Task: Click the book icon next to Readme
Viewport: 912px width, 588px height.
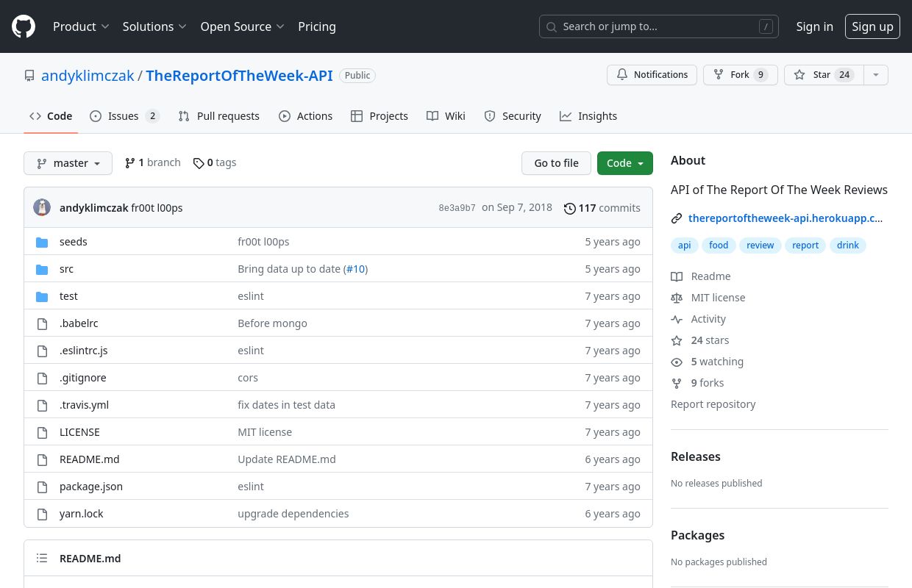Action: 677,276
